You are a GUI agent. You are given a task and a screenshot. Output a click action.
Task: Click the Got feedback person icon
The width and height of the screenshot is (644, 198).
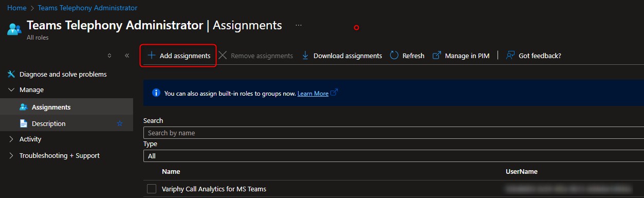click(510, 55)
